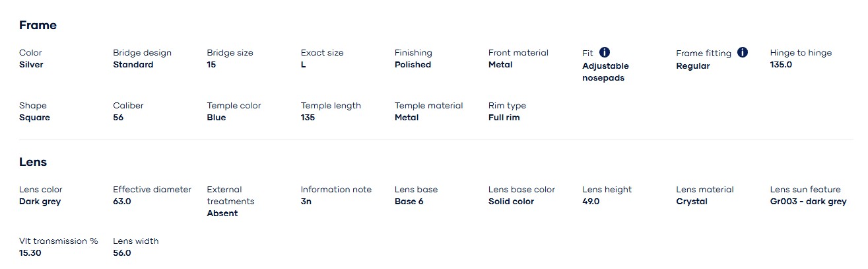The image size is (868, 269).
Task: Click the Hinge to hinge 135.0 value
Action: [x=781, y=65]
